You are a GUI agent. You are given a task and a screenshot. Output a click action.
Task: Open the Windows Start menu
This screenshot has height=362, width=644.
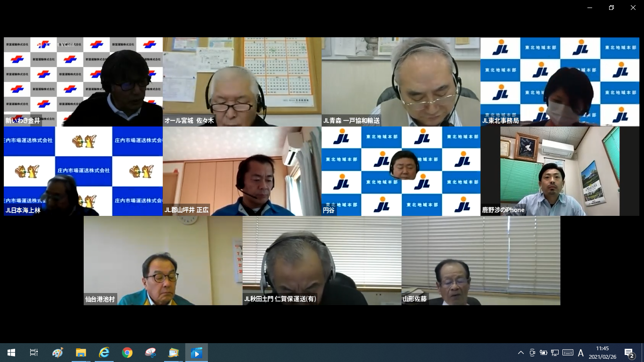point(11,353)
